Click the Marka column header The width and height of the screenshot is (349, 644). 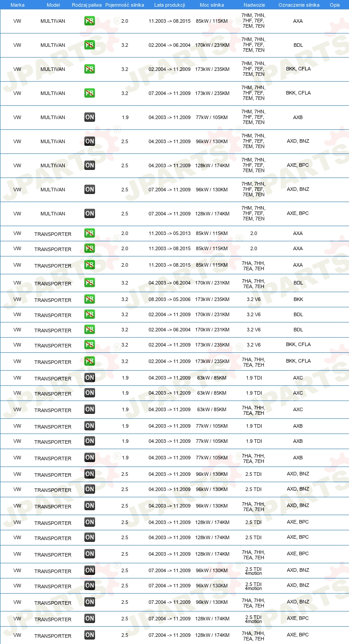coord(17,5)
